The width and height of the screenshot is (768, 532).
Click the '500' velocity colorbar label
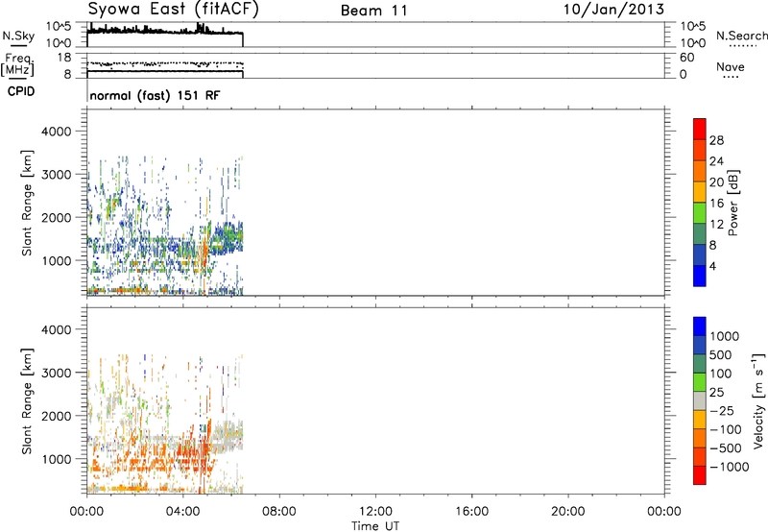[x=720, y=355]
